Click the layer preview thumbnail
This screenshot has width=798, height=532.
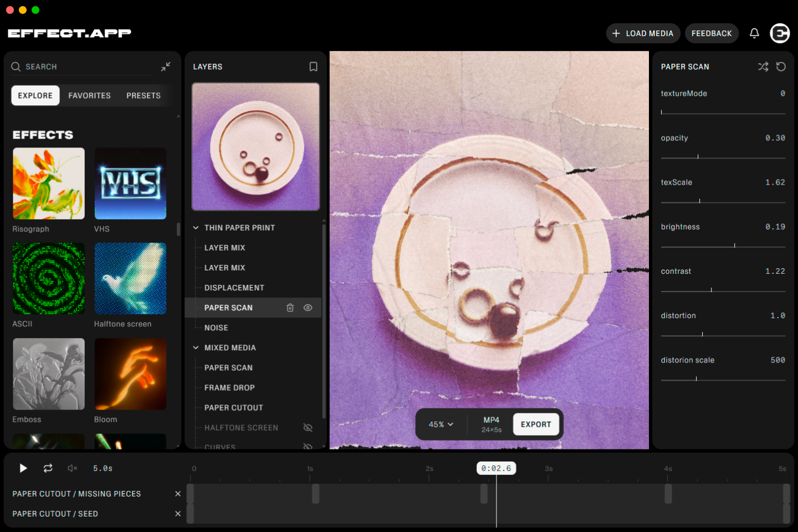tap(255, 147)
